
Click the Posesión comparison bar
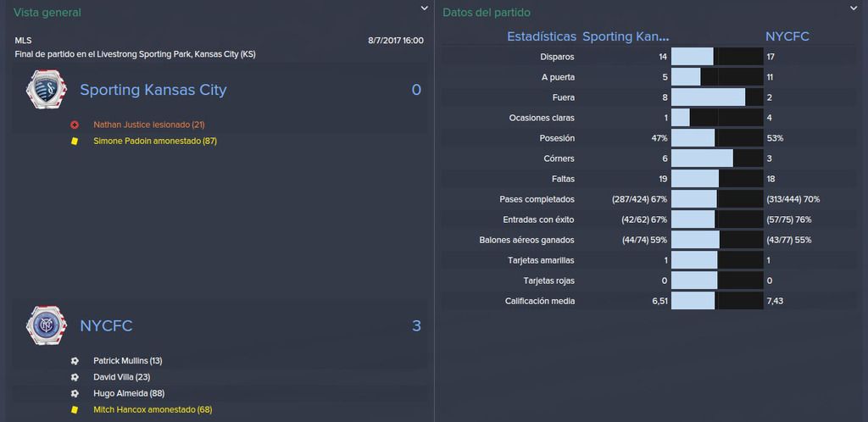(717, 138)
